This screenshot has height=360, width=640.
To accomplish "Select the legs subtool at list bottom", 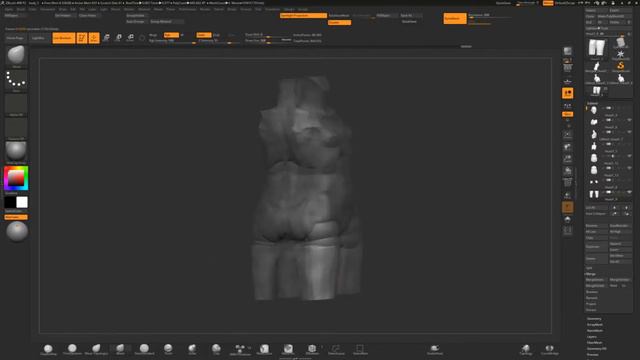I will click(594, 194).
